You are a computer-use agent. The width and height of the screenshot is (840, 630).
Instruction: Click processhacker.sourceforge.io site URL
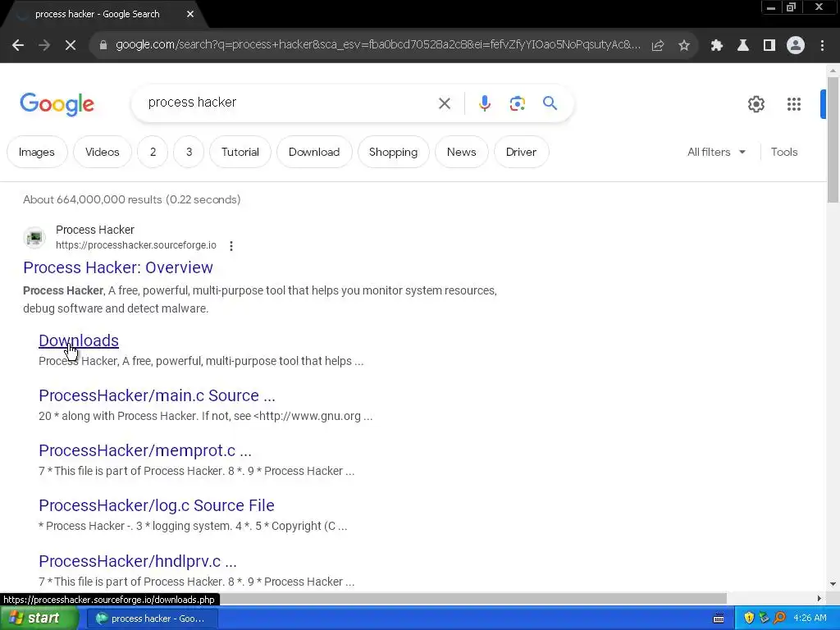[136, 245]
